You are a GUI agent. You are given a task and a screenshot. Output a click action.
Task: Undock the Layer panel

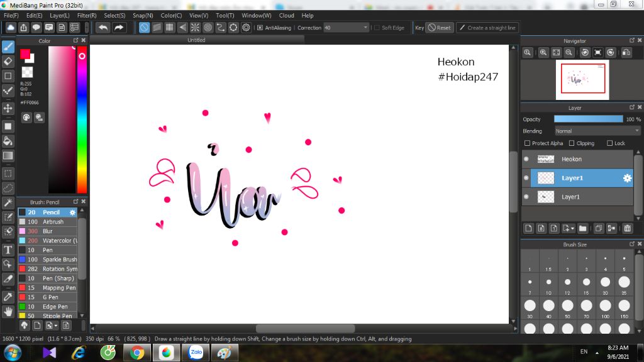click(x=631, y=107)
